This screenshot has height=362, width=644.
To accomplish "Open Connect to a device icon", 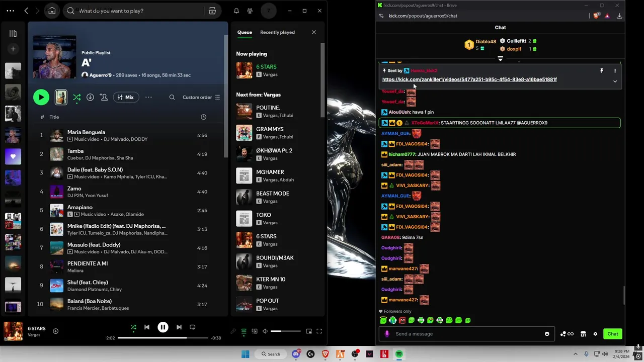I will click(x=255, y=331).
